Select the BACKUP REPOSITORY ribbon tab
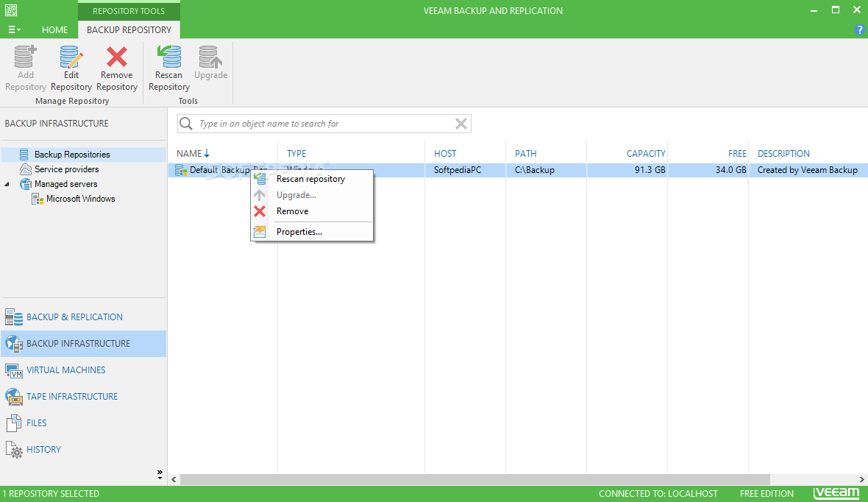 pos(129,30)
